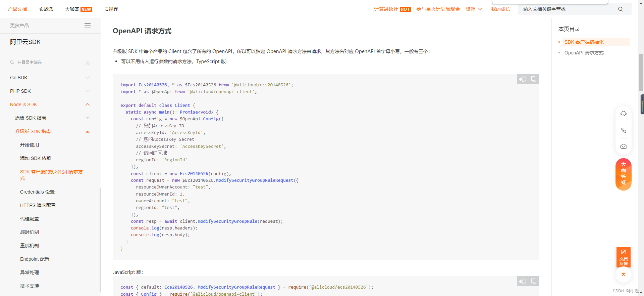The height and width of the screenshot is (296, 644).
Task: Open Endpoint 配置 sidebar page
Action: point(35,259)
